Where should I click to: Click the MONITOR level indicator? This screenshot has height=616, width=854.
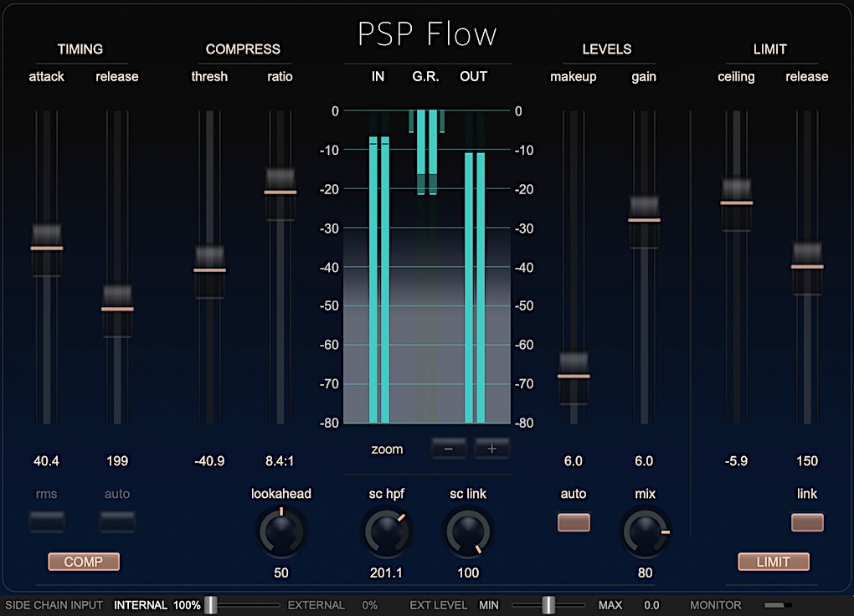tap(777, 604)
